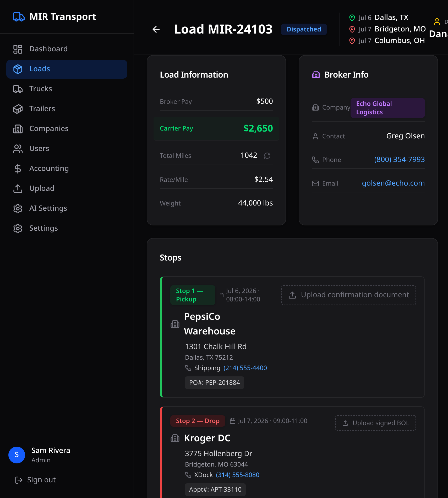Click the 3775 Hollenberg Dr address

[219, 454]
